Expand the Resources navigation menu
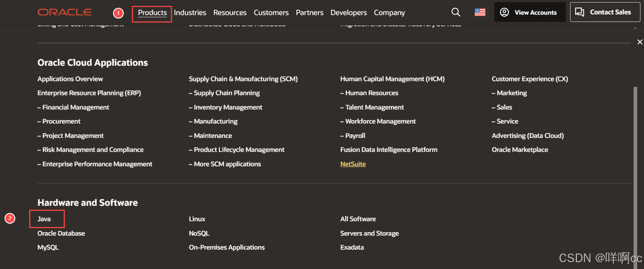Viewport: 644px width, 269px height. click(230, 13)
